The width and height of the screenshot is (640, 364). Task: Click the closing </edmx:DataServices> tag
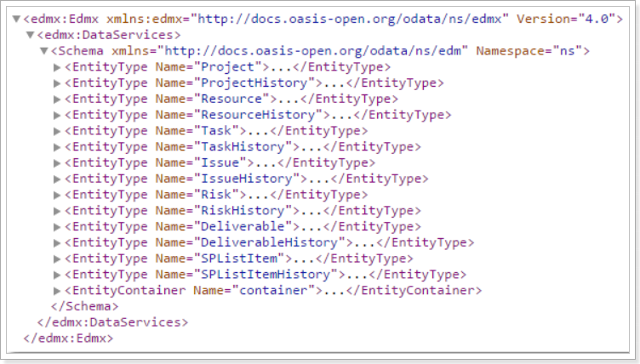click(x=112, y=322)
